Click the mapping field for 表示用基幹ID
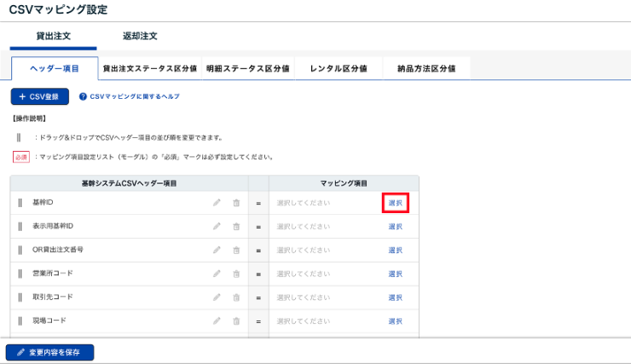 [324, 227]
